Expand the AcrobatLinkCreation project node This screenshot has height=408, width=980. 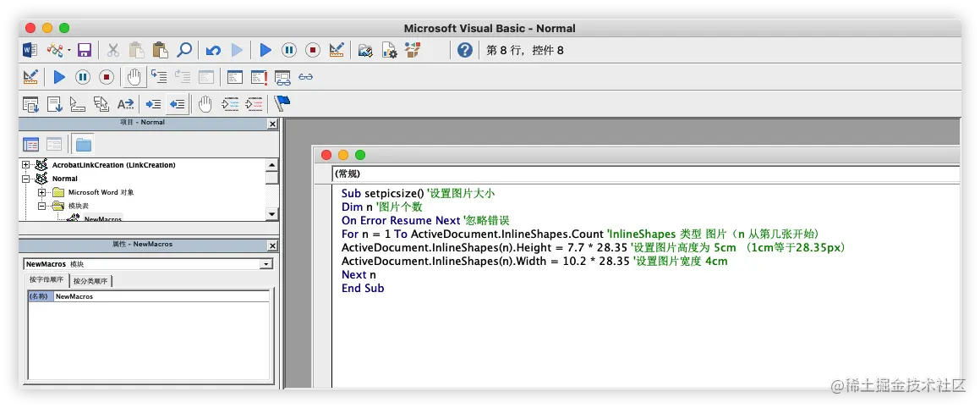(25, 164)
